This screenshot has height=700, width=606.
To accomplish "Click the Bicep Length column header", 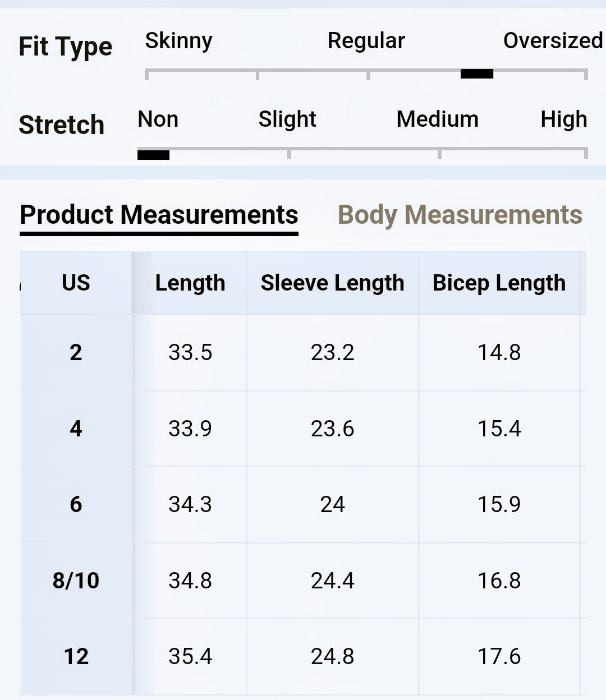I will 499,283.
